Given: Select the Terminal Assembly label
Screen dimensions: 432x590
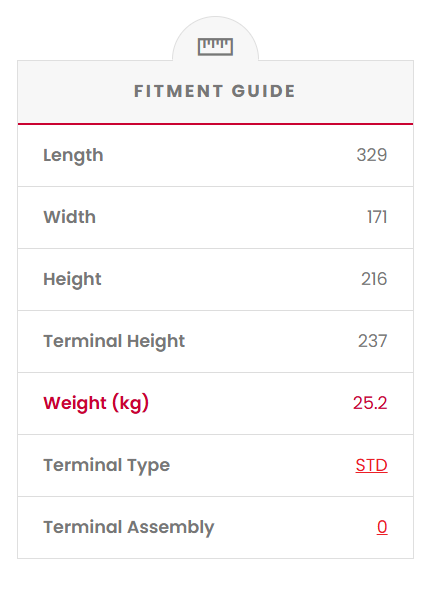Looking at the screenshot, I should tap(129, 528).
